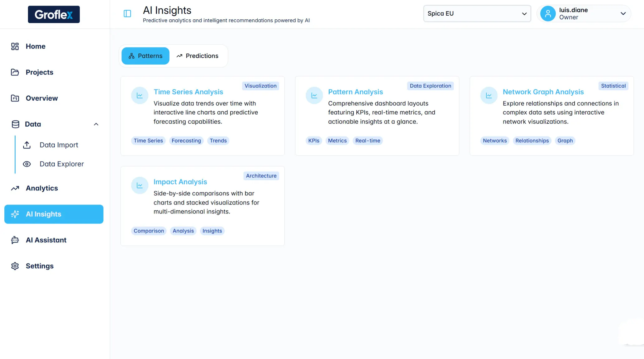Open the Impact Analysis title link
Screen dimensions: 644x359
click(180, 182)
